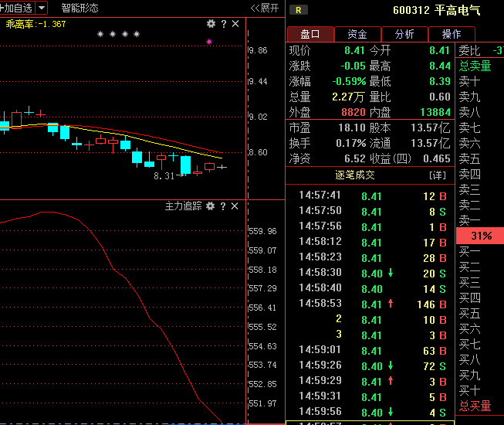This screenshot has width=504, height=425.
Task: Close the 主力追踪 indicator panel
Action: pyautogui.click(x=235, y=206)
